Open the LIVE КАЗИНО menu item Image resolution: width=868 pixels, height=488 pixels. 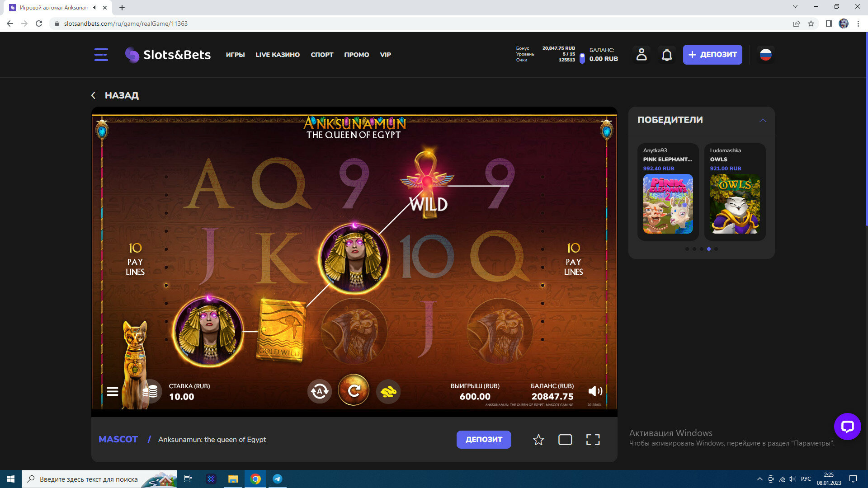[277, 55]
